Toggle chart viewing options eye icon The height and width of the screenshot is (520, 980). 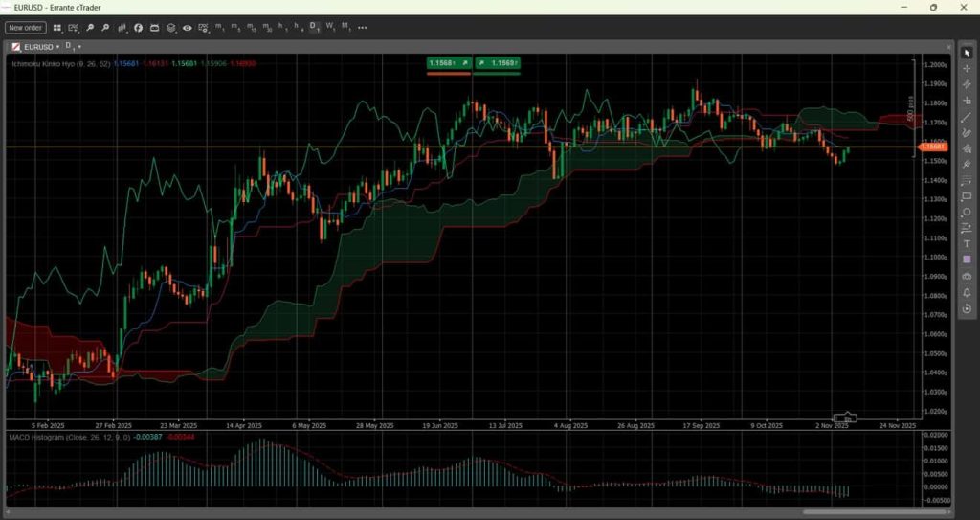click(x=188, y=28)
